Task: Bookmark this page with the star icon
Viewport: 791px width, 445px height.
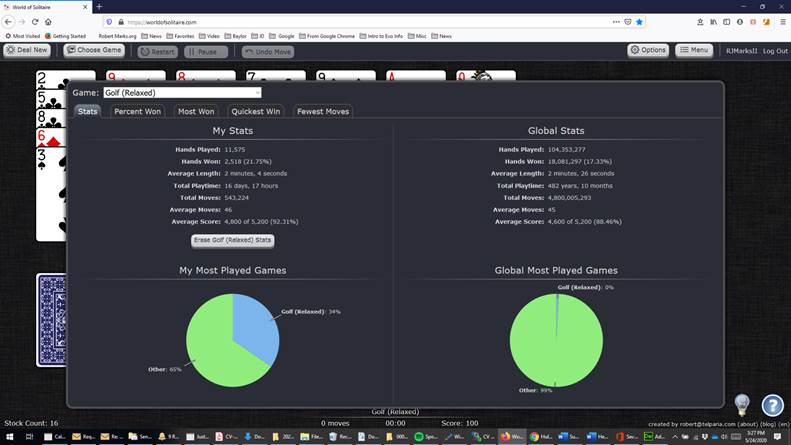Action: point(640,21)
